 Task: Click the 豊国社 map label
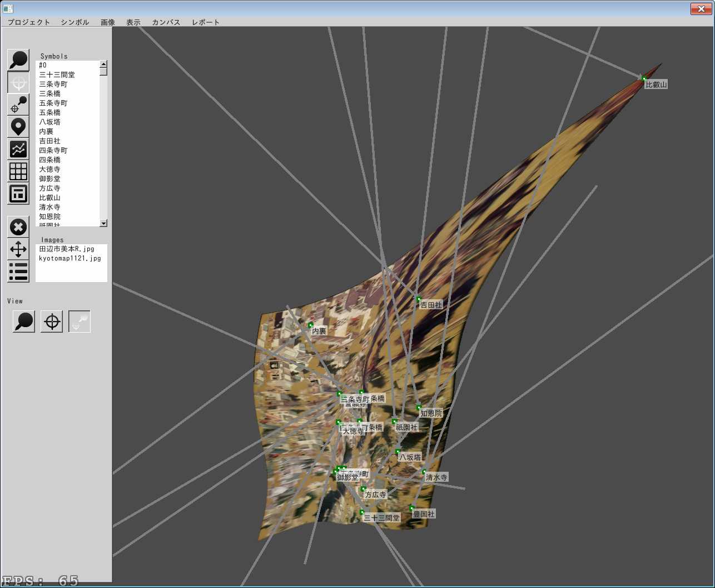pyautogui.click(x=424, y=514)
